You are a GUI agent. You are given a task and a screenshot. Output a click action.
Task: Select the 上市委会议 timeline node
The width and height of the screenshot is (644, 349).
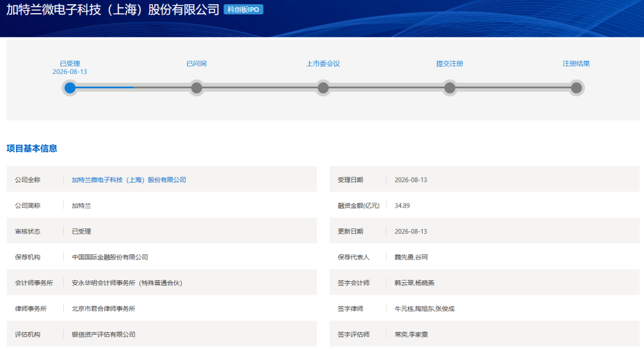click(x=323, y=88)
